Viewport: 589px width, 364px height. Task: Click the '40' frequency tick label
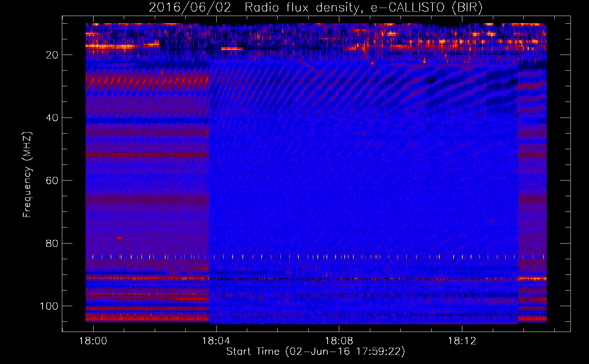tap(52, 118)
